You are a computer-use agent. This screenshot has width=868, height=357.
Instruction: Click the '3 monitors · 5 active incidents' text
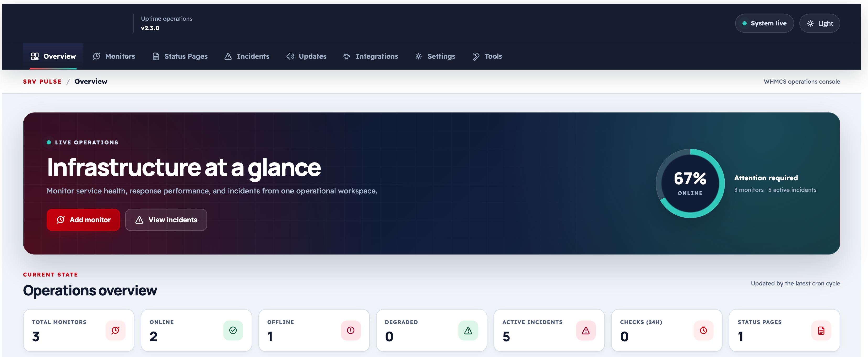click(775, 190)
